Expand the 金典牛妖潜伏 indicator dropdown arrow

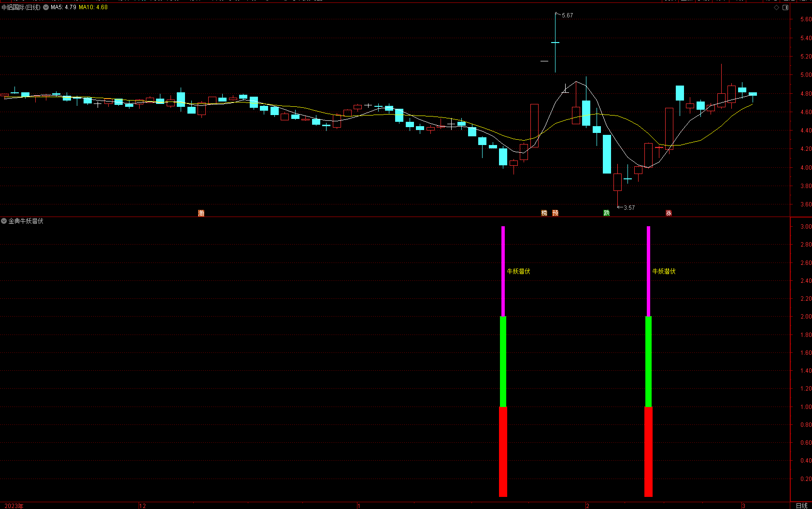[x=4, y=221]
